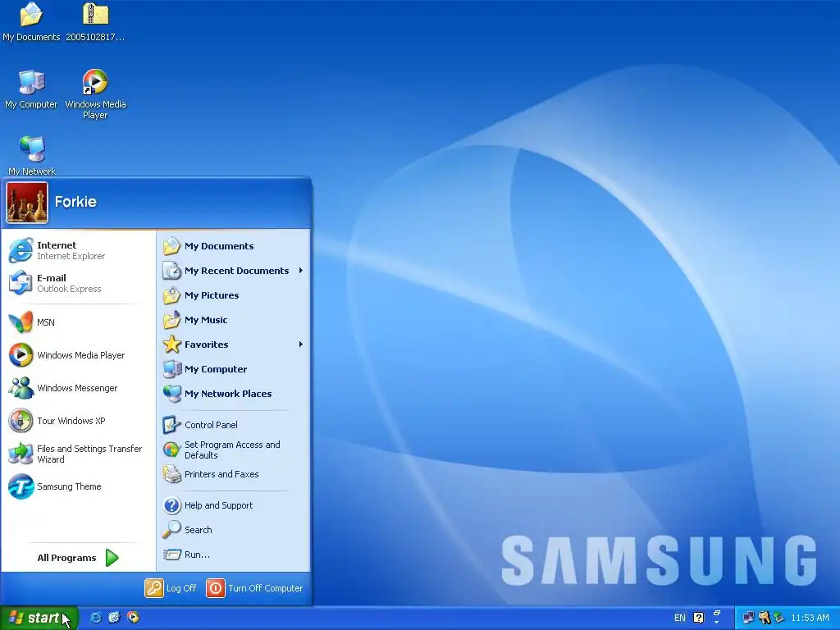Open Windows Messenger in the Start menu
The width and height of the screenshot is (840, 630).
(78, 388)
